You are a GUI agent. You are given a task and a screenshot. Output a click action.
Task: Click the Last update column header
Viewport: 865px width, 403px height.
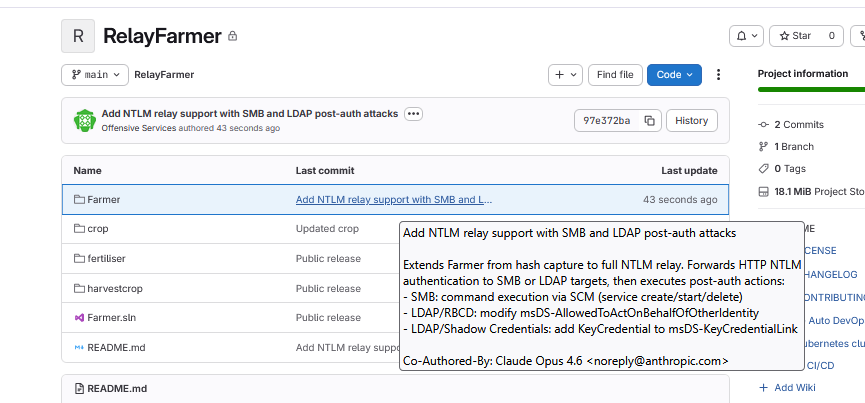coord(690,171)
